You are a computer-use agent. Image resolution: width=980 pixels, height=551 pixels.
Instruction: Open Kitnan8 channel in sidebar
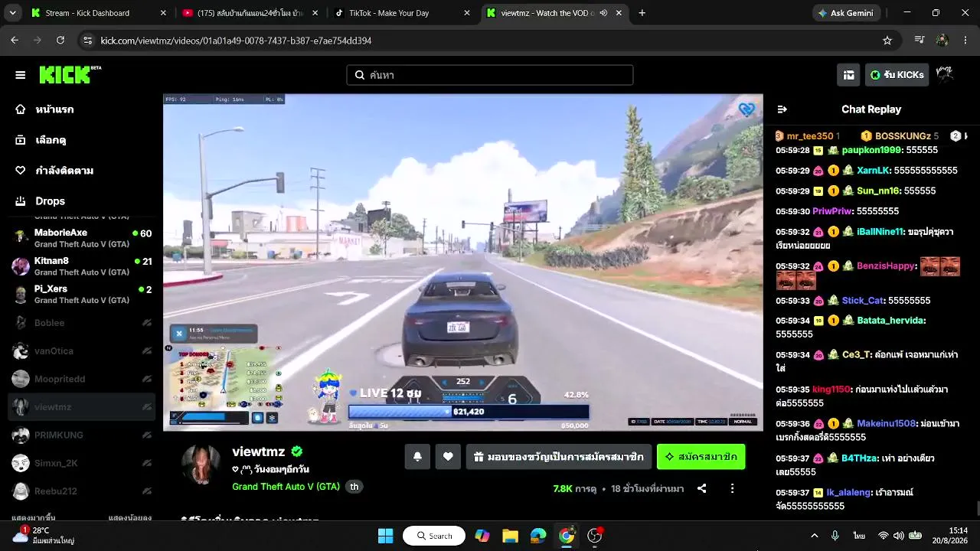pyautogui.click(x=82, y=266)
